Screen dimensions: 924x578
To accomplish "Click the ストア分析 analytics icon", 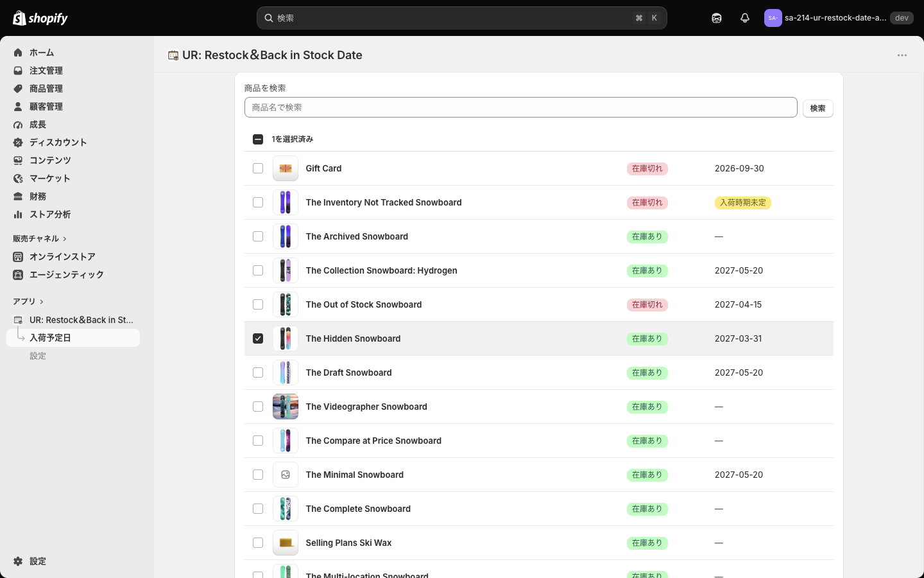I will coord(18,215).
